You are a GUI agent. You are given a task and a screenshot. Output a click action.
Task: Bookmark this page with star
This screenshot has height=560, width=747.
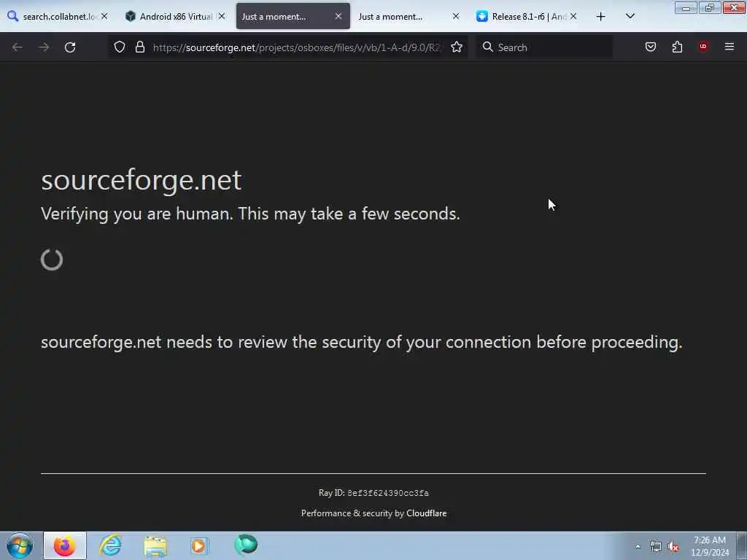click(457, 47)
